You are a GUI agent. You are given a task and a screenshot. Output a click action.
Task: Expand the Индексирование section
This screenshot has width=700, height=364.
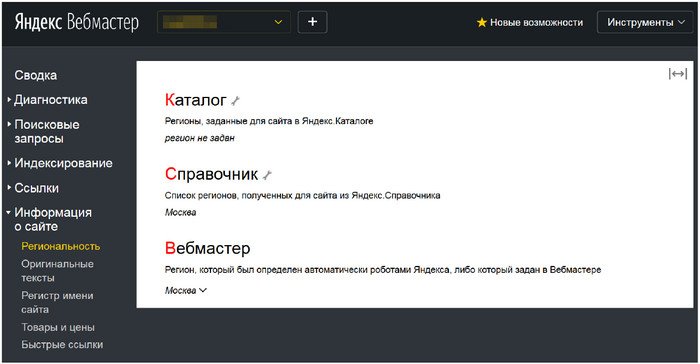pos(63,163)
